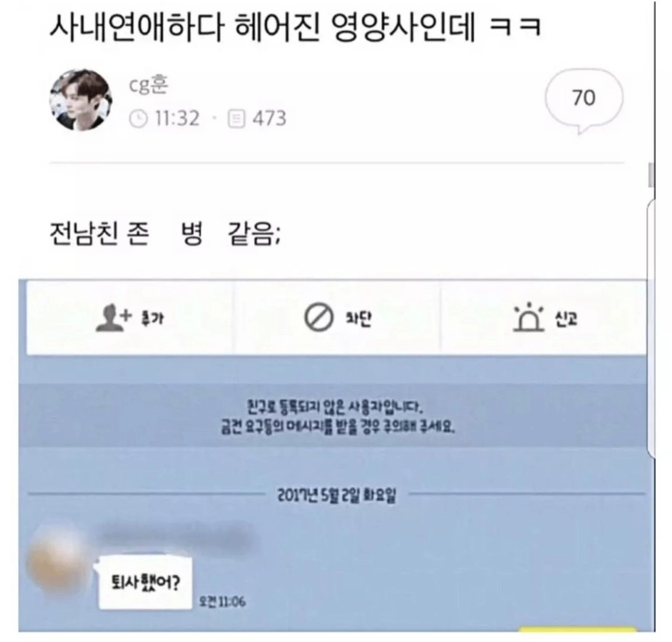This screenshot has width=672, height=642.
Task: Click the blurred chat sender avatar
Action: (x=59, y=561)
